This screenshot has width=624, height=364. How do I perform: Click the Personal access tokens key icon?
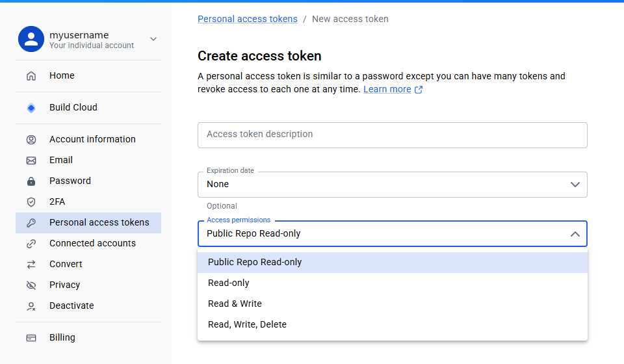[31, 223]
